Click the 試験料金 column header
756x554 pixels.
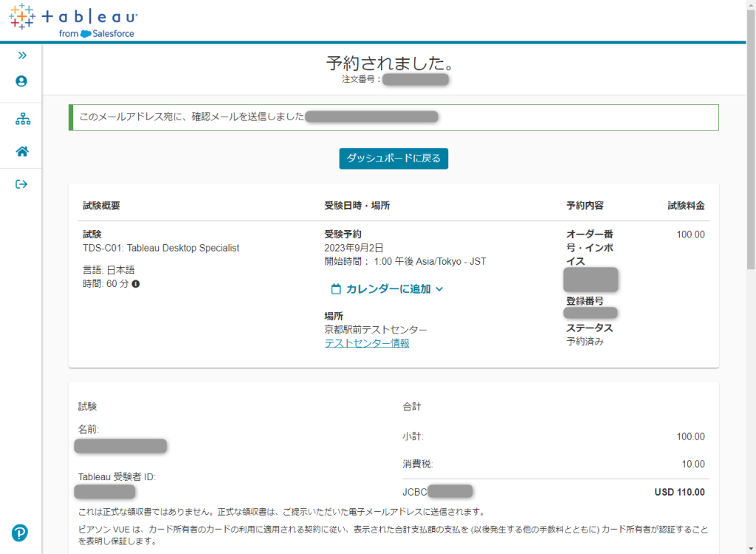(686, 206)
